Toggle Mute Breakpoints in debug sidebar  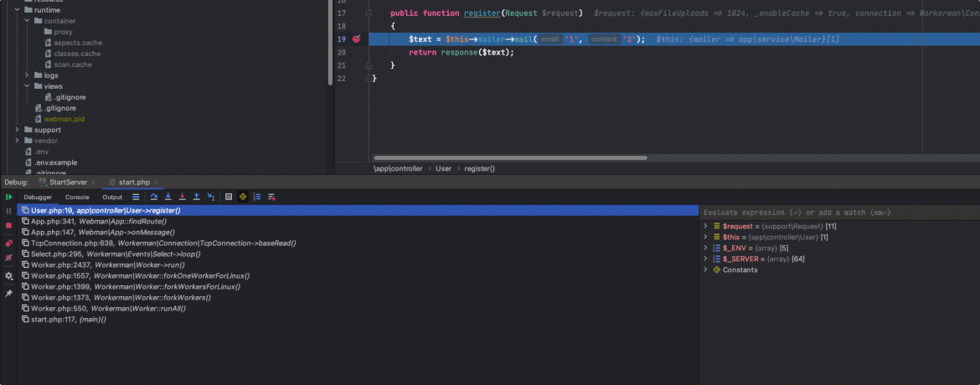coord(8,258)
